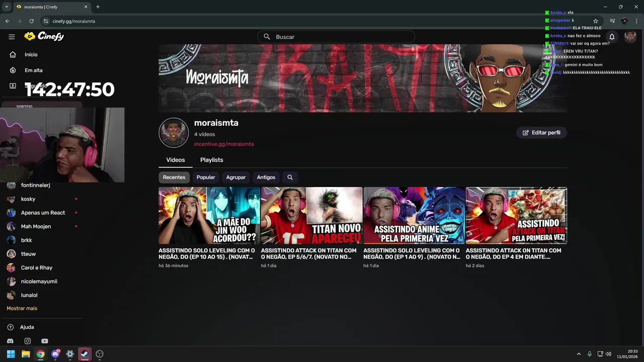Open the Chrome profile avatar
This screenshot has width=644, height=362.
624,21
